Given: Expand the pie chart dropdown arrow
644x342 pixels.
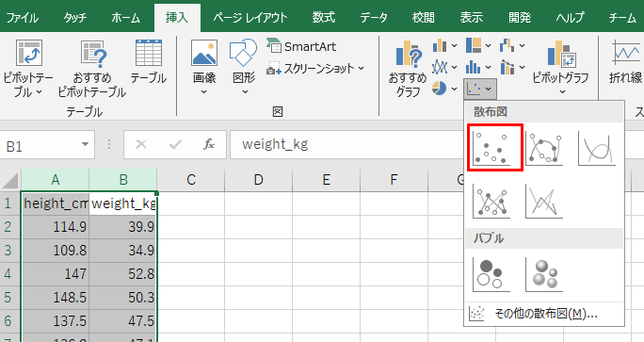Looking at the screenshot, I should 454,89.
